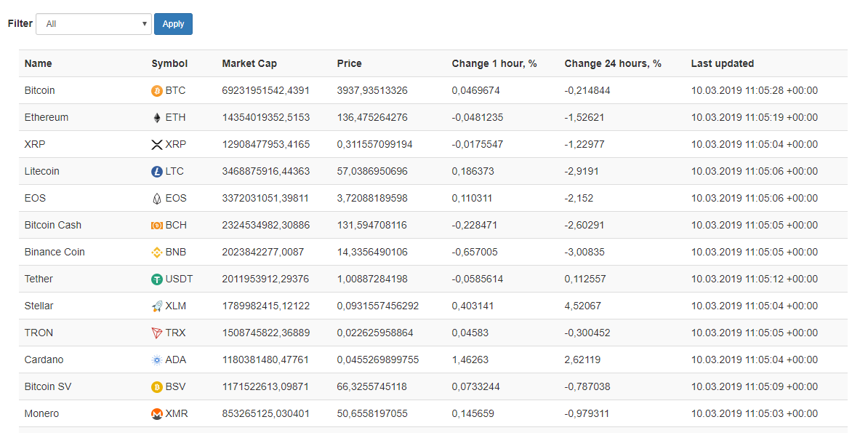Click Bitcoin price 3937,93513326
Viewport: 868px width, 433px height.
pos(372,90)
